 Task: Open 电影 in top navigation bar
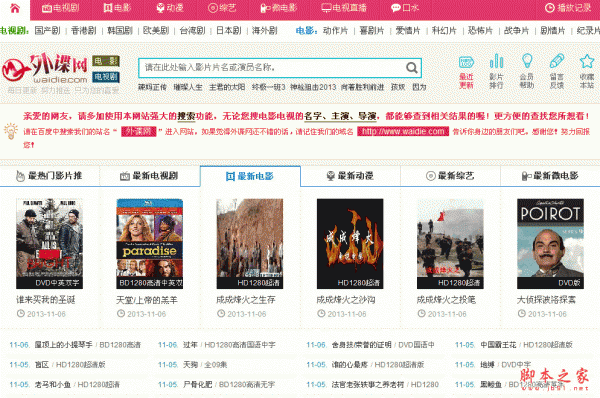(x=117, y=8)
